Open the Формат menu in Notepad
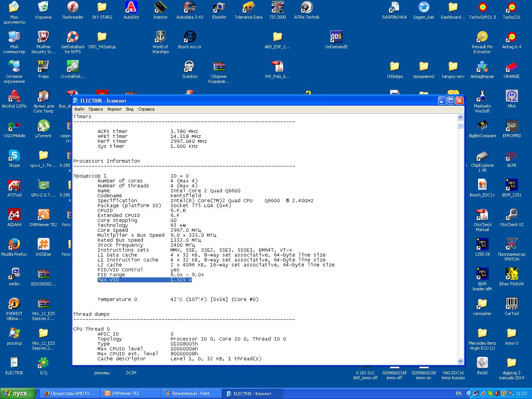The height and width of the screenshot is (399, 532). click(x=114, y=109)
